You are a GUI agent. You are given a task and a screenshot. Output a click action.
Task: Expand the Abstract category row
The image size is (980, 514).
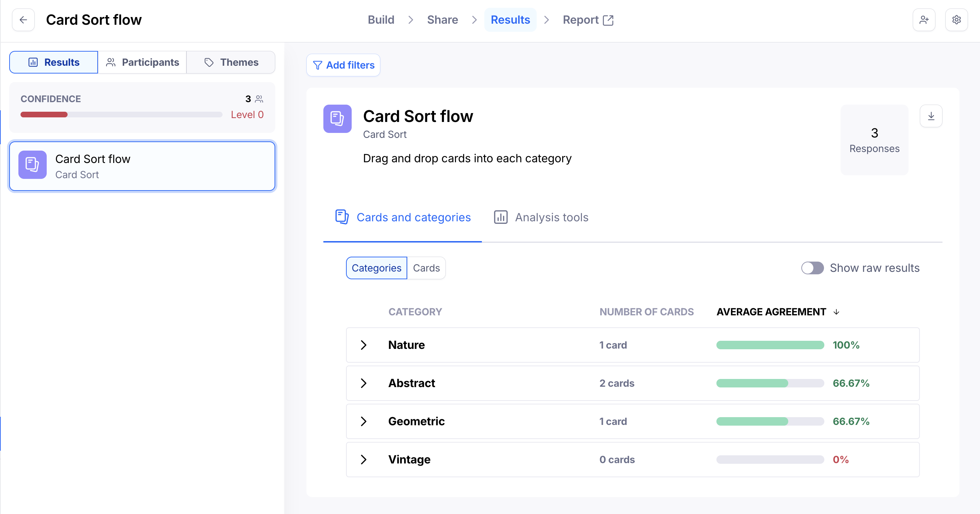[x=363, y=383]
